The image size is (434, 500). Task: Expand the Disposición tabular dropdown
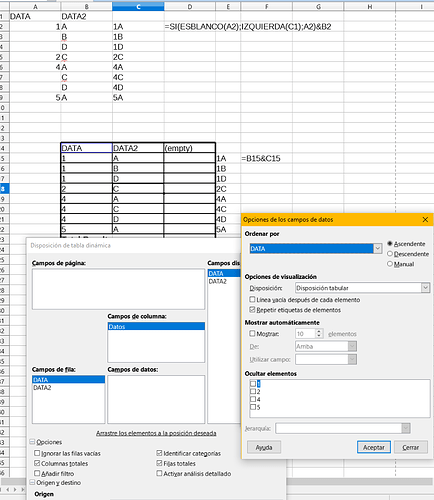pos(425,288)
